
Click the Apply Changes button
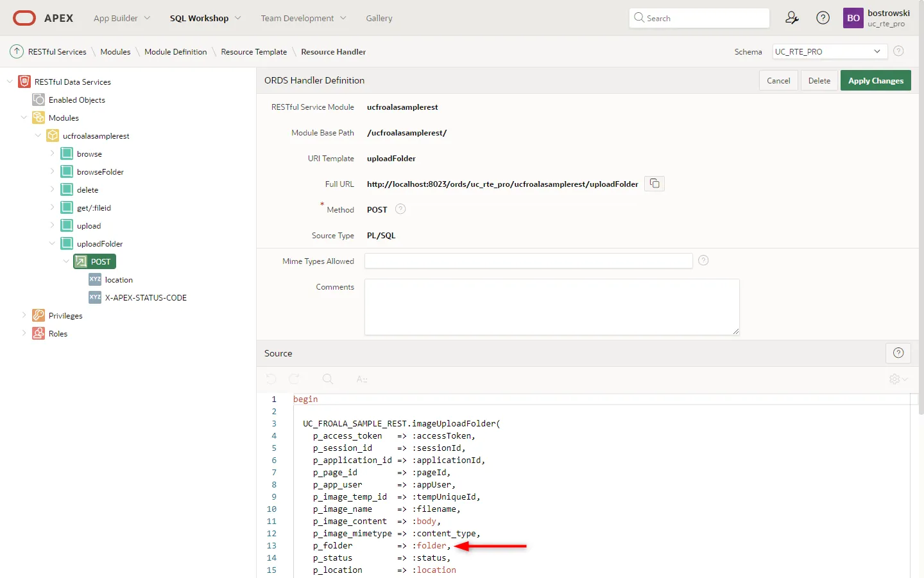[875, 80]
